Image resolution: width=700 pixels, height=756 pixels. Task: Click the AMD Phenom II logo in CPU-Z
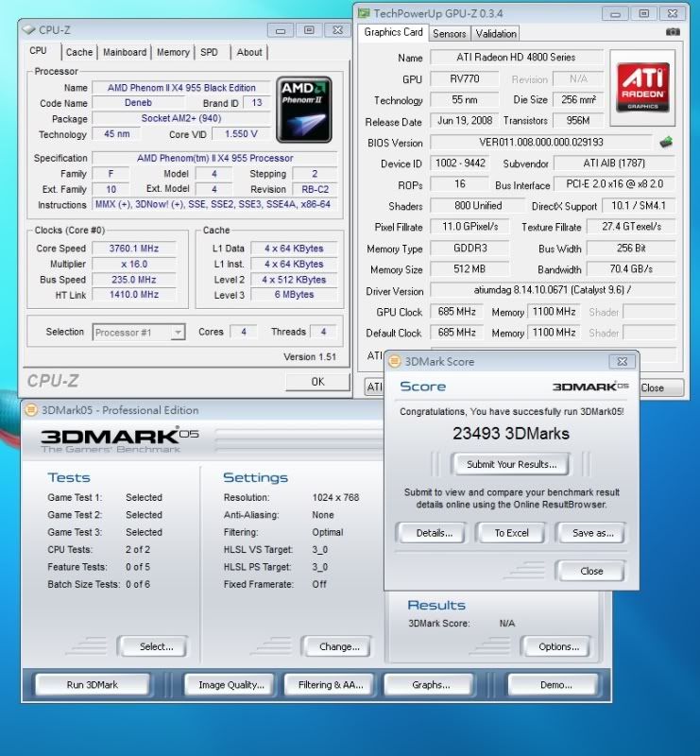tap(304, 110)
